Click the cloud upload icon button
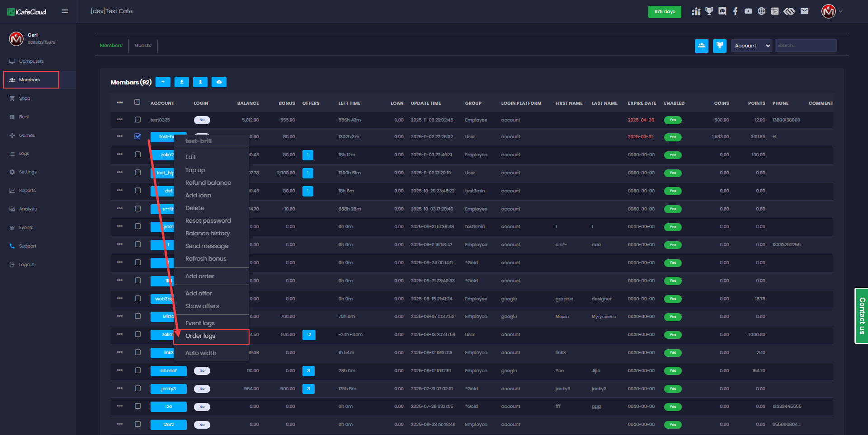 [x=219, y=82]
